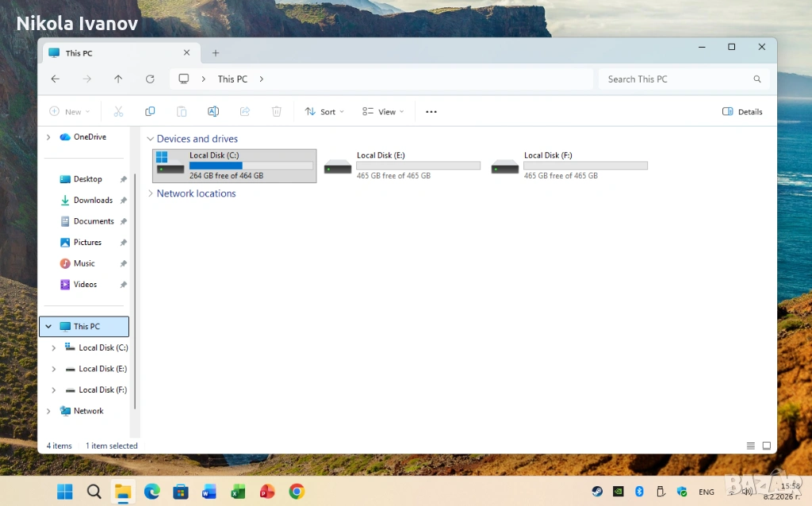The height and width of the screenshot is (506, 812).
Task: Open Steam from the system tray
Action: click(597, 492)
